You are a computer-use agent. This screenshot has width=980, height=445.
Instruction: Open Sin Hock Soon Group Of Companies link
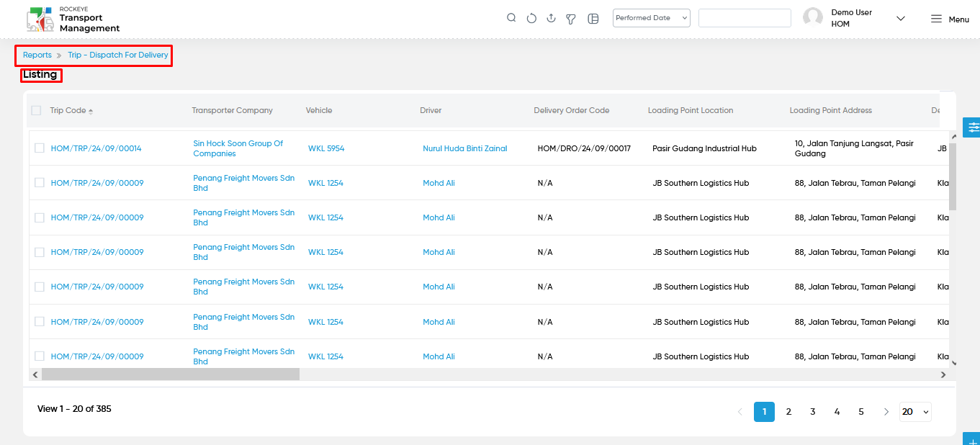[x=238, y=148]
